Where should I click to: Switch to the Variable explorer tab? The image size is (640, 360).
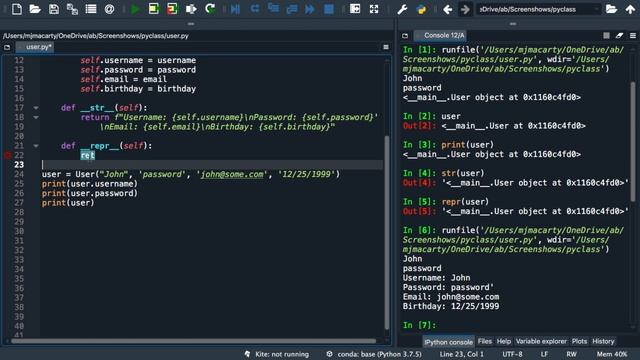541,341
